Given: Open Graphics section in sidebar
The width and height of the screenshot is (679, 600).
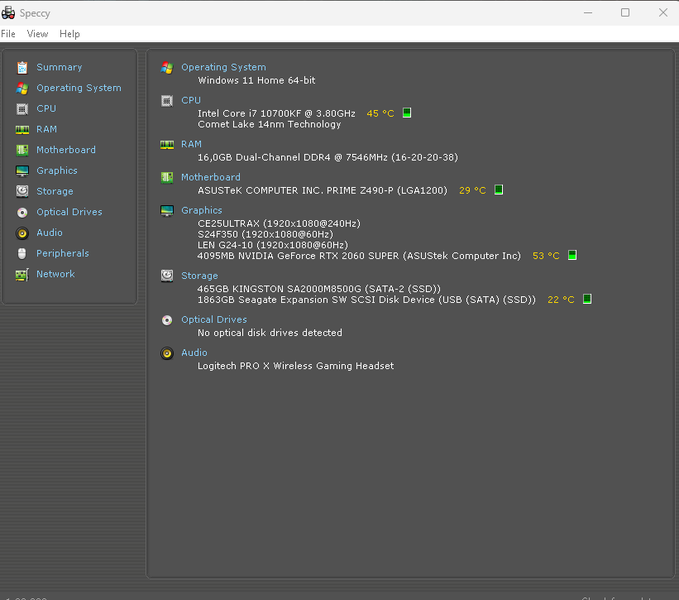Looking at the screenshot, I should [57, 171].
